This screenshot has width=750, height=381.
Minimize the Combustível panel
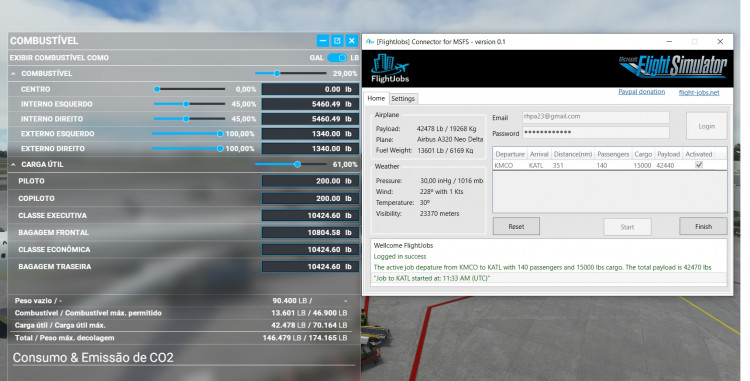[323, 41]
